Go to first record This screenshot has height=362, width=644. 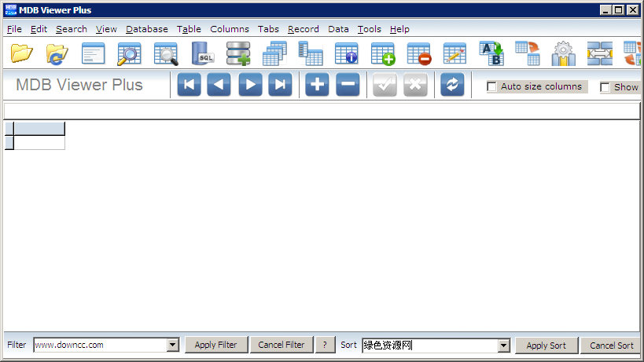tap(190, 85)
